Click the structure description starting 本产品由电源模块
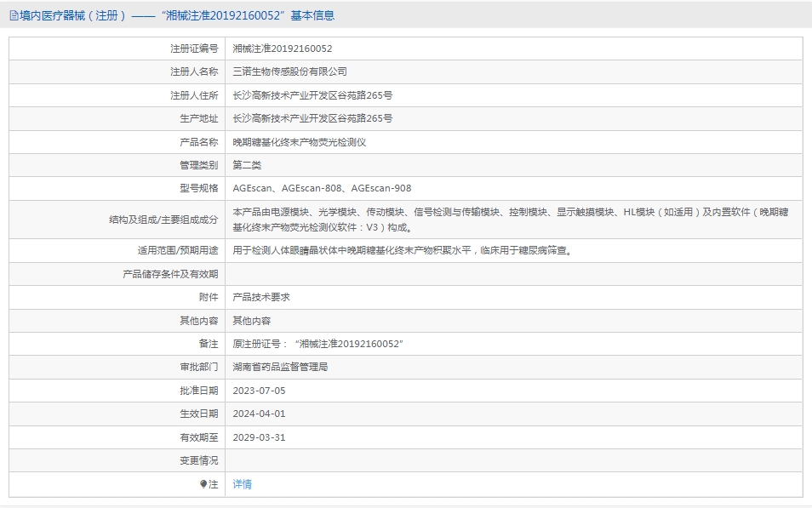Viewport: 812px width, 508px height. click(511, 220)
